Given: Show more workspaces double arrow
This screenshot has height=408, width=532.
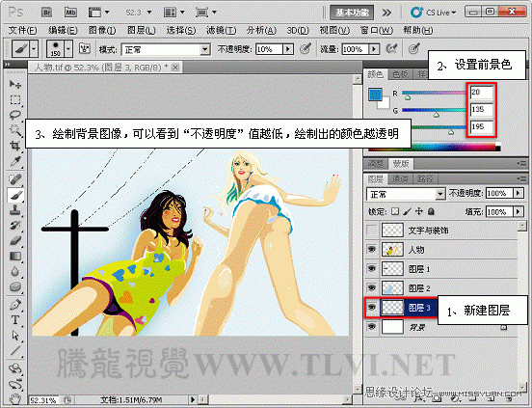Looking at the screenshot, I should [x=386, y=13].
